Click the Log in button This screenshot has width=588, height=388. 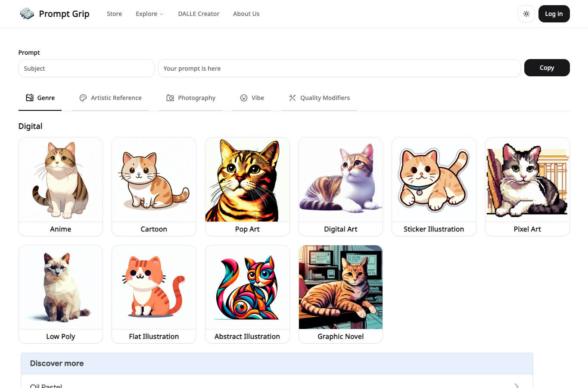point(554,14)
